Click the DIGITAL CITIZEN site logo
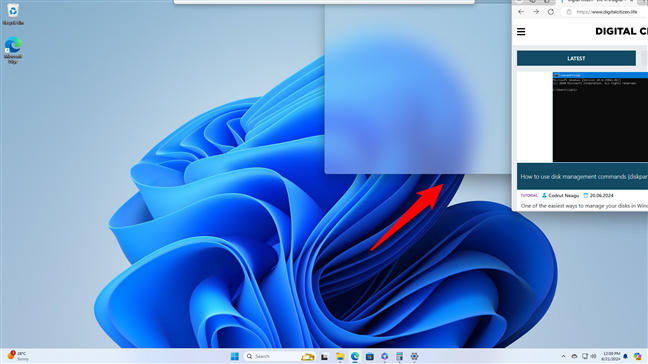This screenshot has height=364, width=648. 621,31
